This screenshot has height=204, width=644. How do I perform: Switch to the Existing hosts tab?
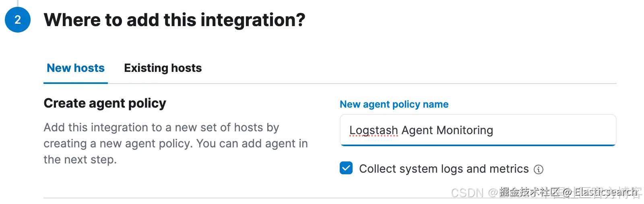[x=163, y=68]
